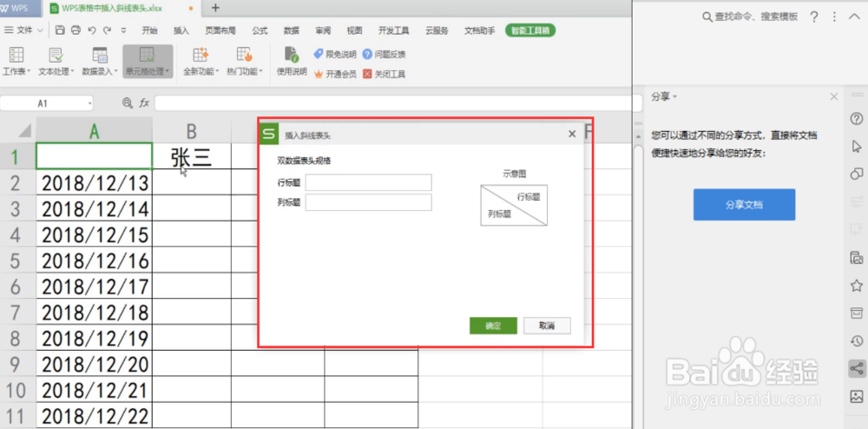Click the 使用说明 document icon
The image size is (868, 429).
292,54
